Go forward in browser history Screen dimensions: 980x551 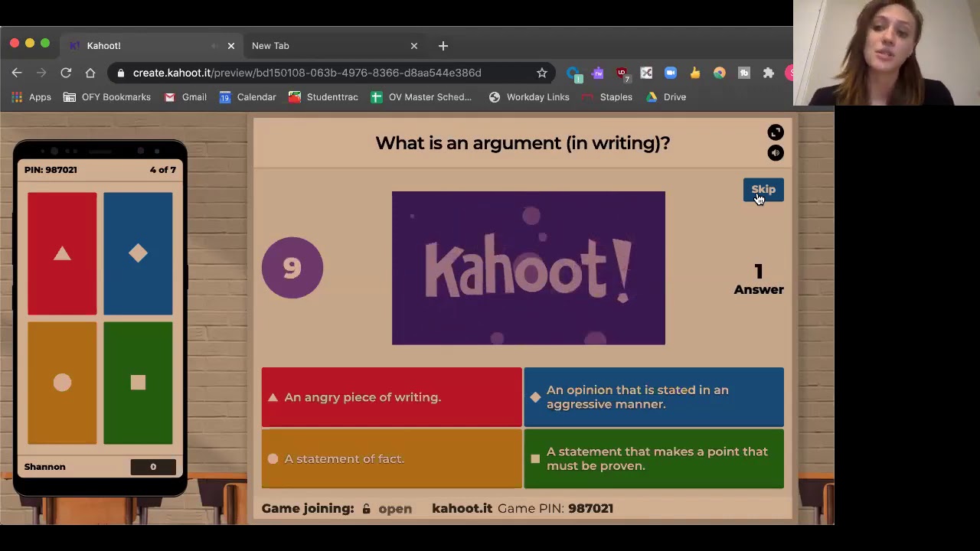[41, 73]
